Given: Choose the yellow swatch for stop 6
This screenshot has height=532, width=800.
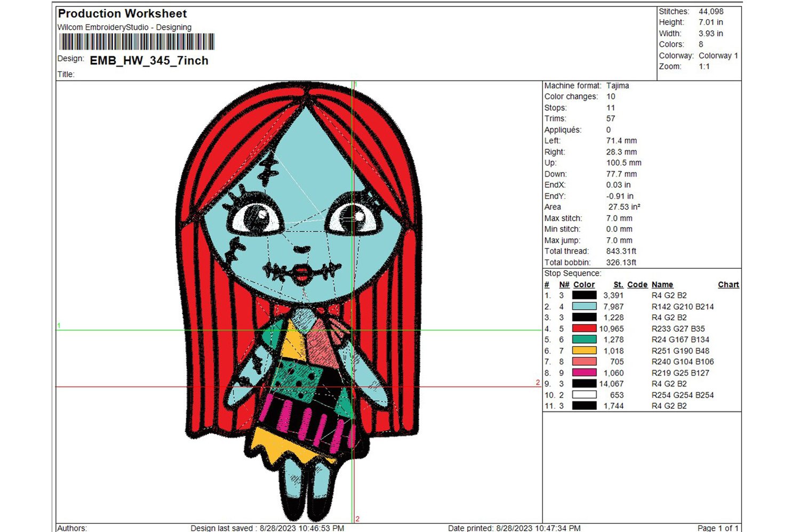Looking at the screenshot, I should click(584, 351).
